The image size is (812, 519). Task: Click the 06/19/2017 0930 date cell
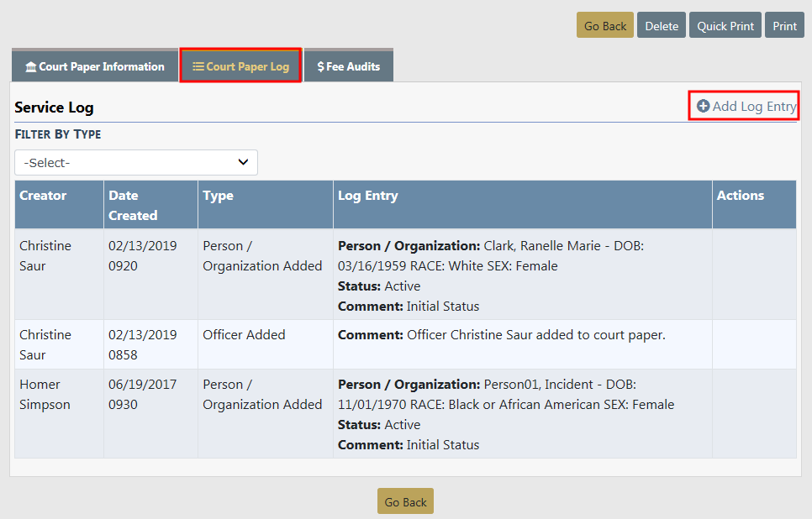click(x=142, y=395)
